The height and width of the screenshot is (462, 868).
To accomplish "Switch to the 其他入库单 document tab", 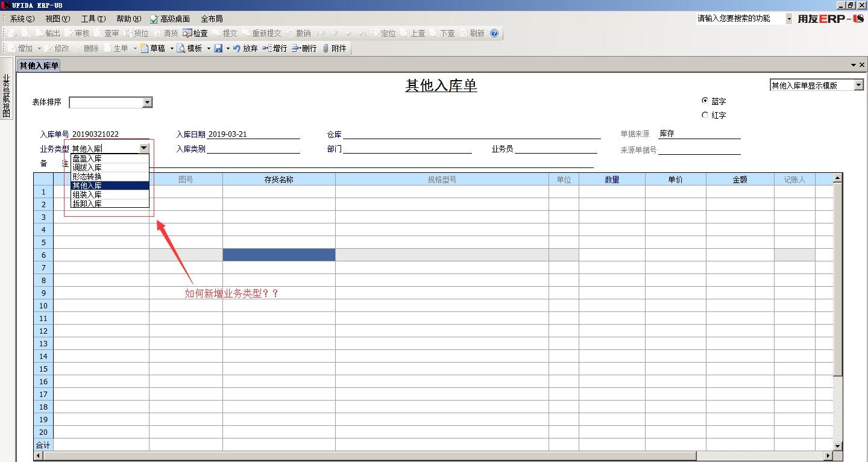I will click(x=38, y=64).
